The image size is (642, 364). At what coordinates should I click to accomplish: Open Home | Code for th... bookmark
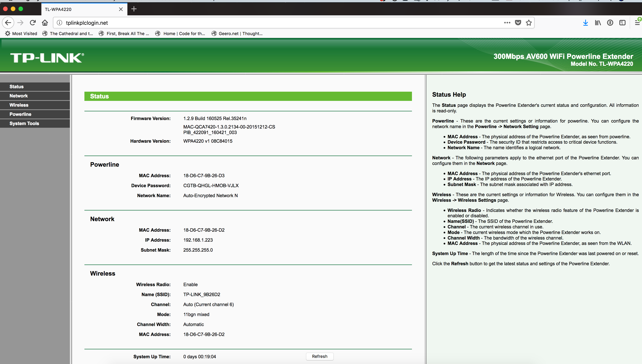(x=180, y=34)
